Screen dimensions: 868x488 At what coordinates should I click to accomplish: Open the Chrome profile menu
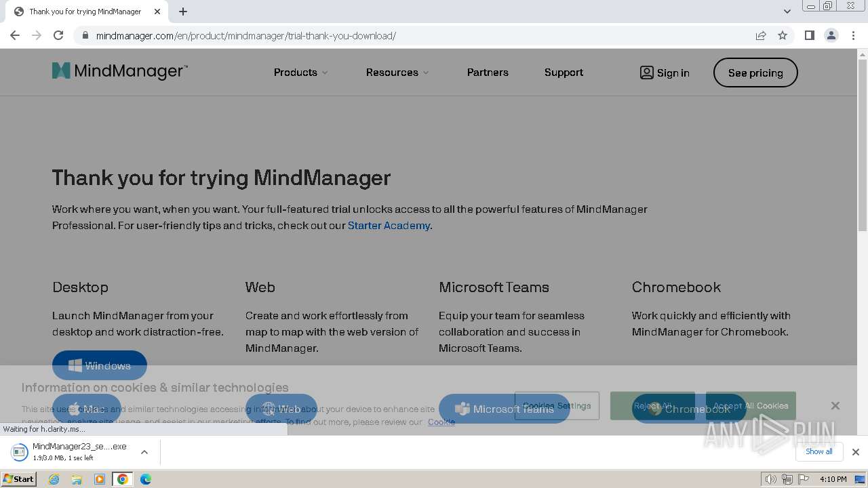coord(831,35)
